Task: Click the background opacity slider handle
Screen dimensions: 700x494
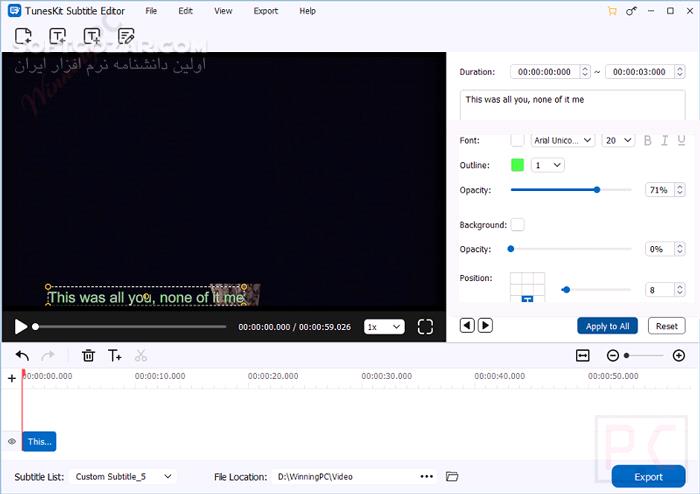Action: tap(511, 249)
